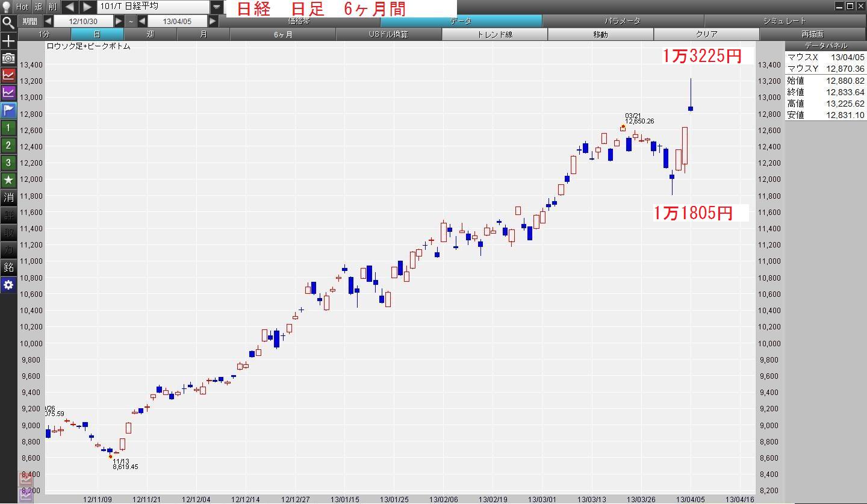Switch to the 価格帯 tab
Image resolution: width=867 pixels, height=504 pixels.
click(x=299, y=21)
